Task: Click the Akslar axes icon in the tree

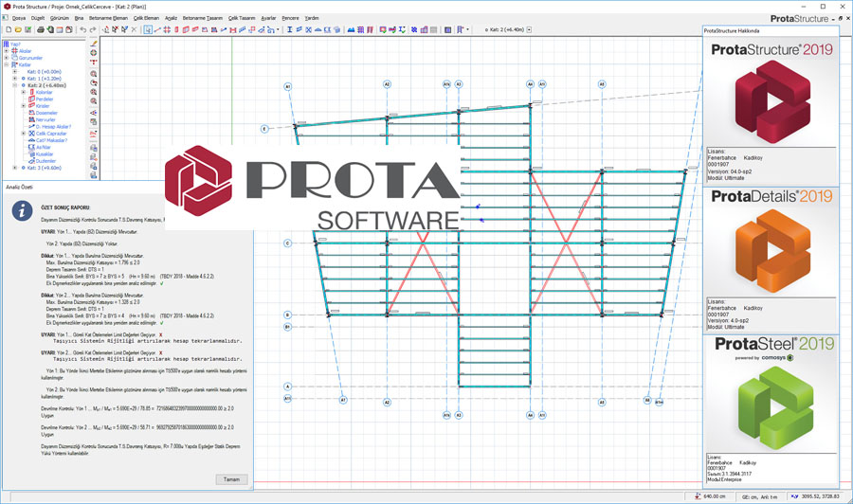Action: (x=14, y=50)
